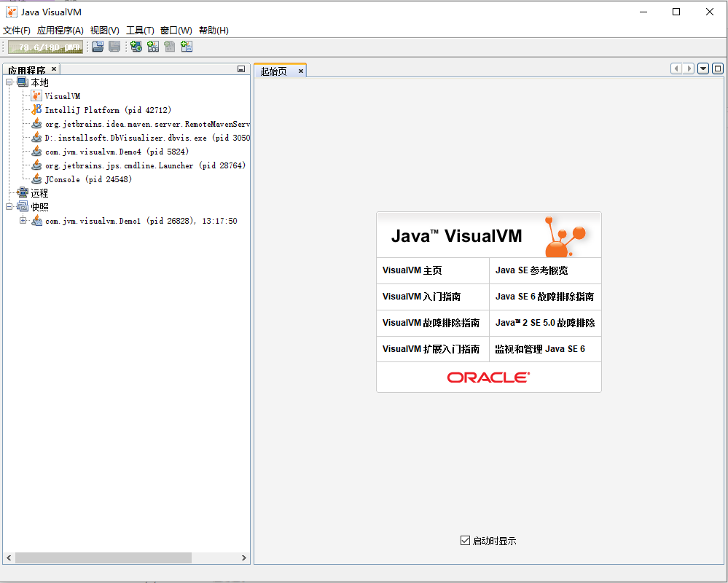Viewport: 728px width, 583px height.
Task: Select the 本地 node
Action: (39, 82)
